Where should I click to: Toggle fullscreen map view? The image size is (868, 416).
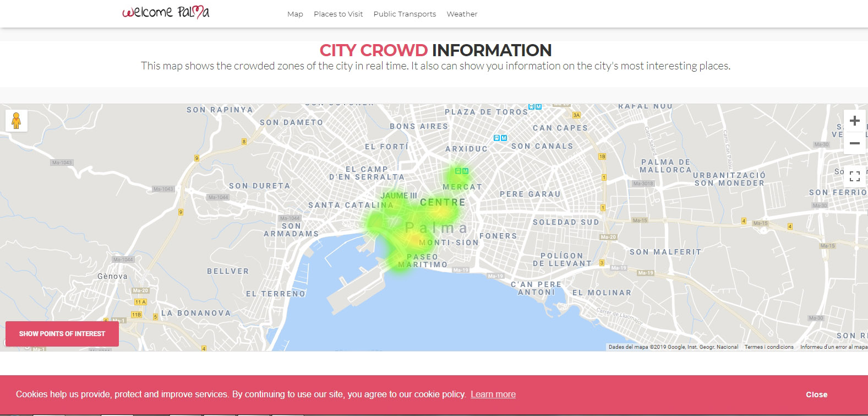tap(854, 176)
